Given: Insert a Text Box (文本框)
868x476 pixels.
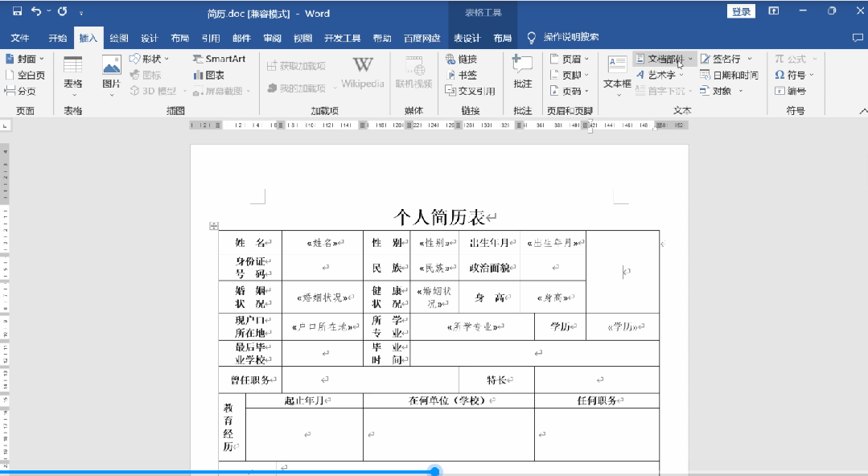Looking at the screenshot, I should (x=617, y=75).
